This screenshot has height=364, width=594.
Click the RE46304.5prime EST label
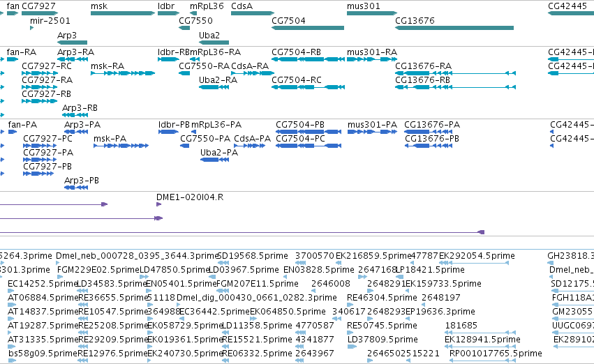tap(382, 298)
